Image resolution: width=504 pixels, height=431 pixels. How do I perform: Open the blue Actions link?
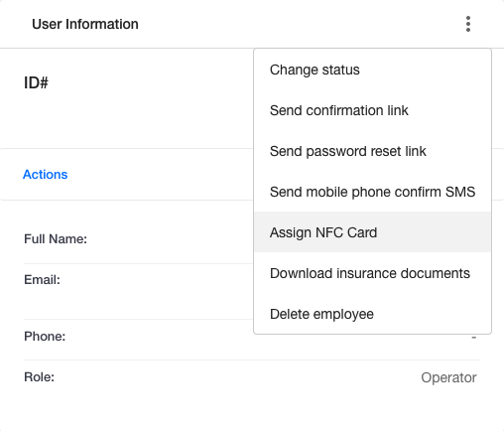tap(46, 175)
